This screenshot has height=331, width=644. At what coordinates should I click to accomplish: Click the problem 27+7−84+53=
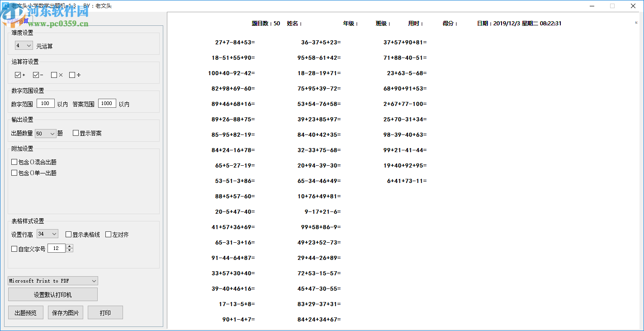(235, 43)
